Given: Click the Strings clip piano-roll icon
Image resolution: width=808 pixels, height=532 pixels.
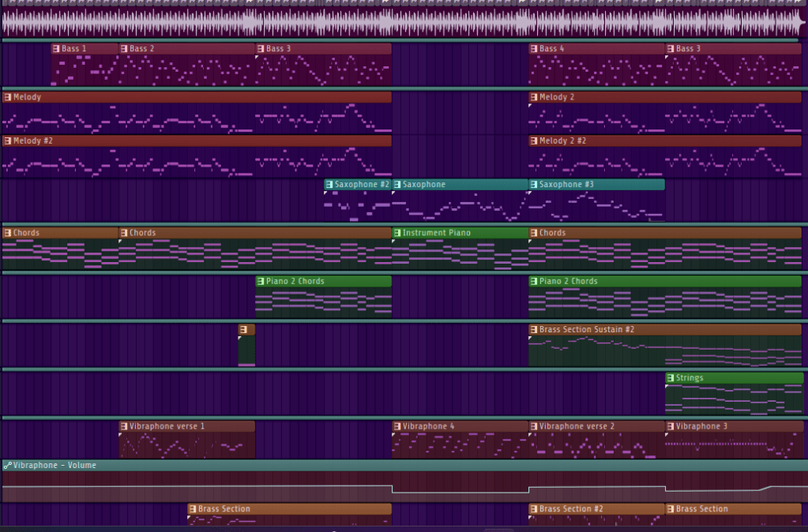Looking at the screenshot, I should point(670,378).
